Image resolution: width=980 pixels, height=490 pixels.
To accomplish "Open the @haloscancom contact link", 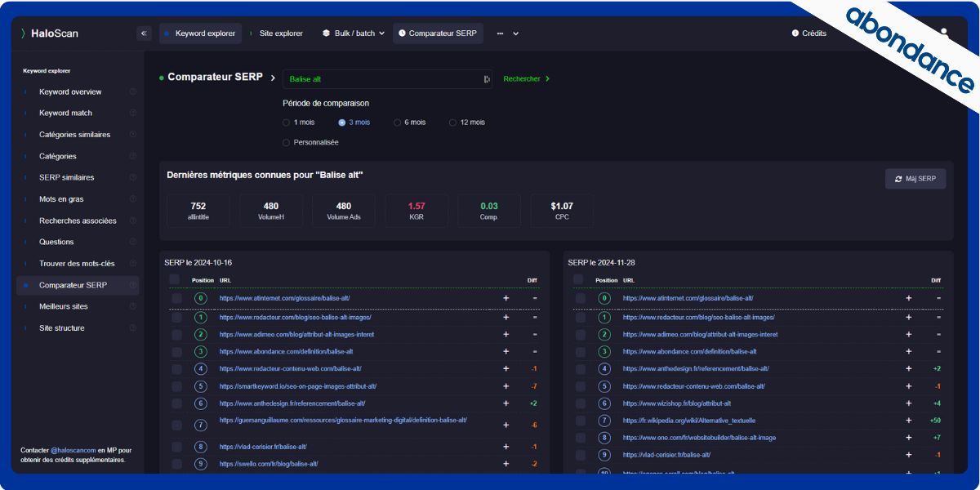I will pos(73,450).
